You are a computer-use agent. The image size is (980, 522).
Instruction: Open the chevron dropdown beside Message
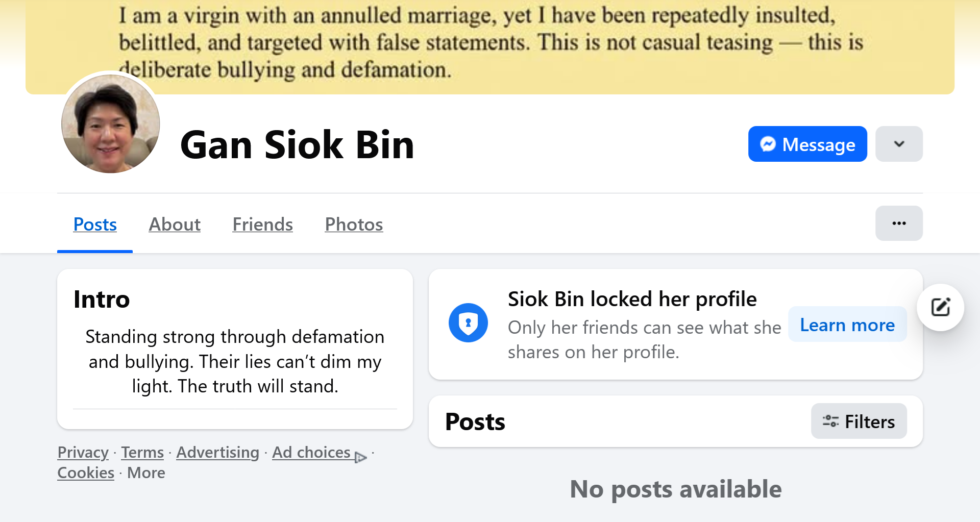pyautogui.click(x=899, y=144)
